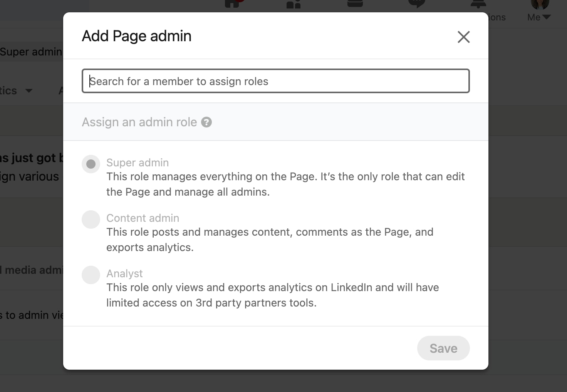Select the Super admin radio button
The width and height of the screenshot is (567, 392).
pos(91,164)
